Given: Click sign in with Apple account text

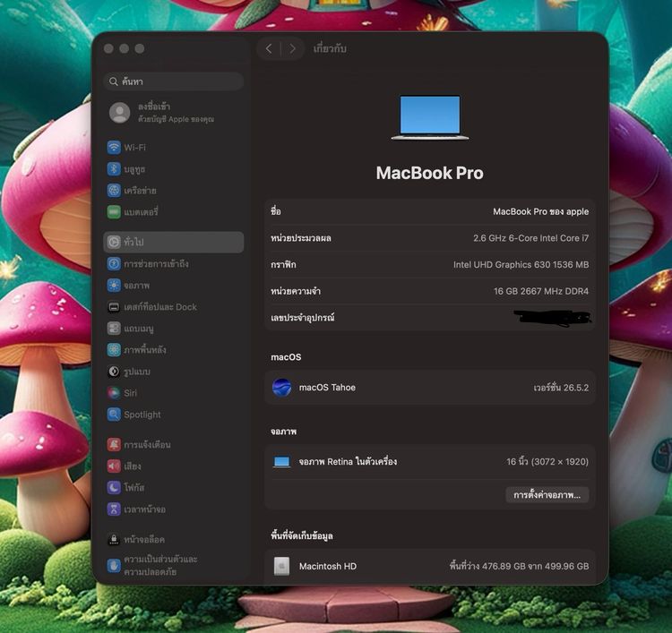Looking at the screenshot, I should coord(176,113).
